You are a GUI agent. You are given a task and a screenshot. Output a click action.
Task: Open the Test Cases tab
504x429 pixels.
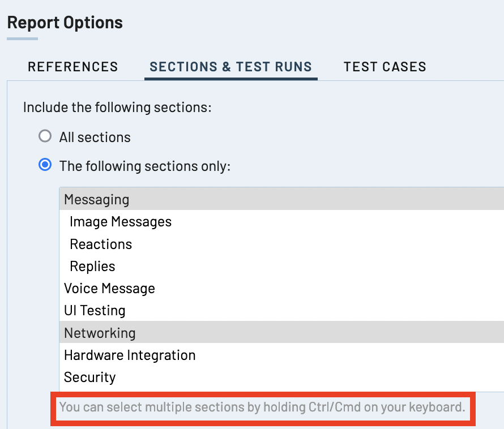tap(385, 66)
